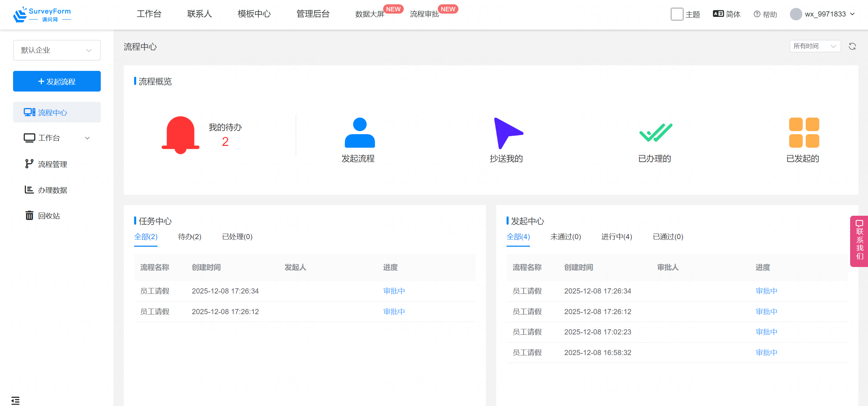868x406 pixels.
Task: Select the 进行中(4) tab
Action: 616,237
